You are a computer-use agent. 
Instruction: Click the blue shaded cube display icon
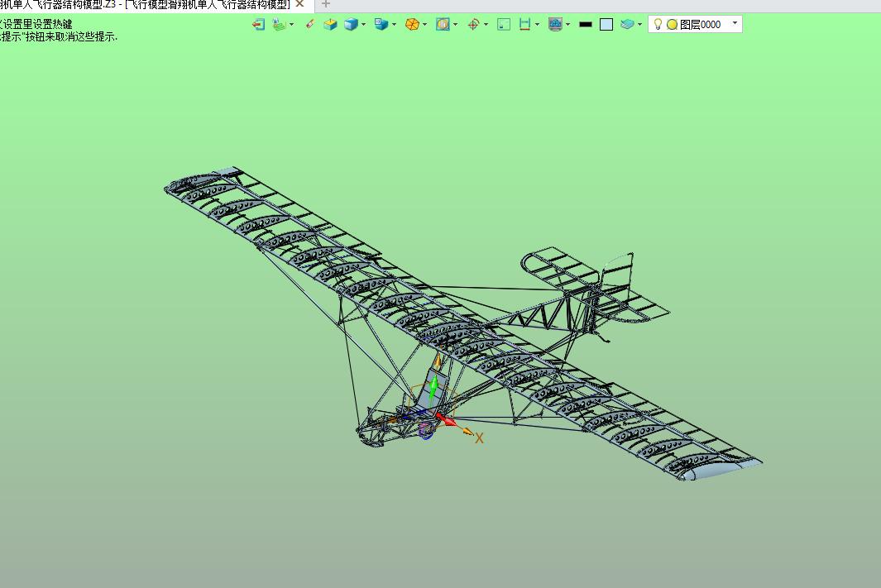(x=352, y=24)
